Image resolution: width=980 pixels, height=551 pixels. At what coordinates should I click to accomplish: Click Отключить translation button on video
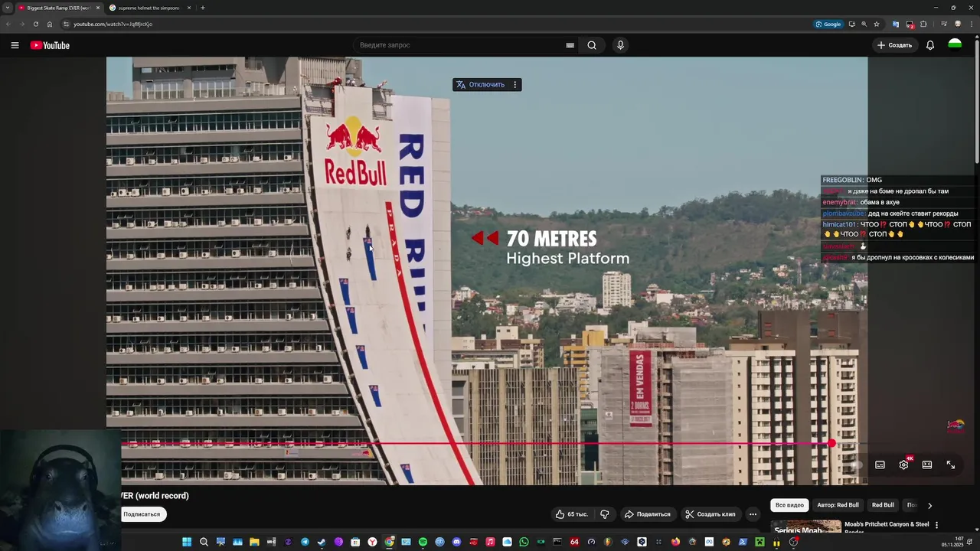coord(480,85)
